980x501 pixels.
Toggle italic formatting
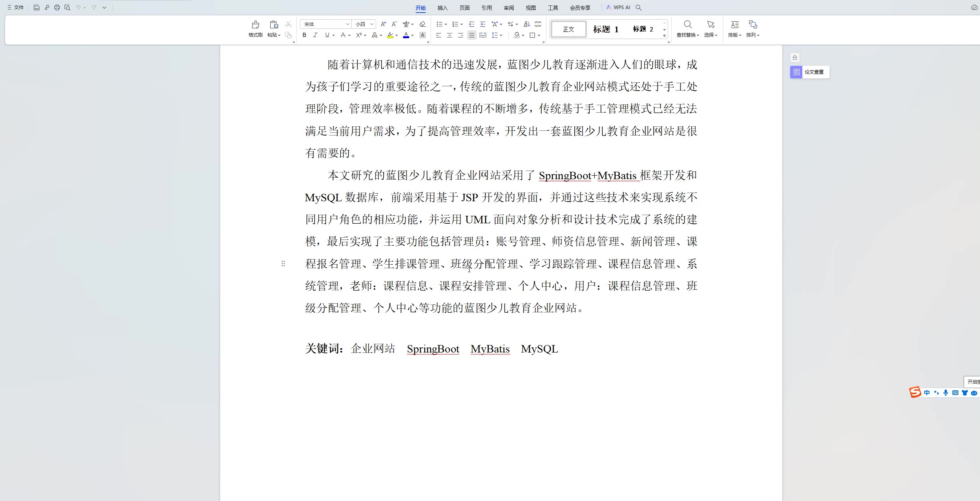(315, 35)
